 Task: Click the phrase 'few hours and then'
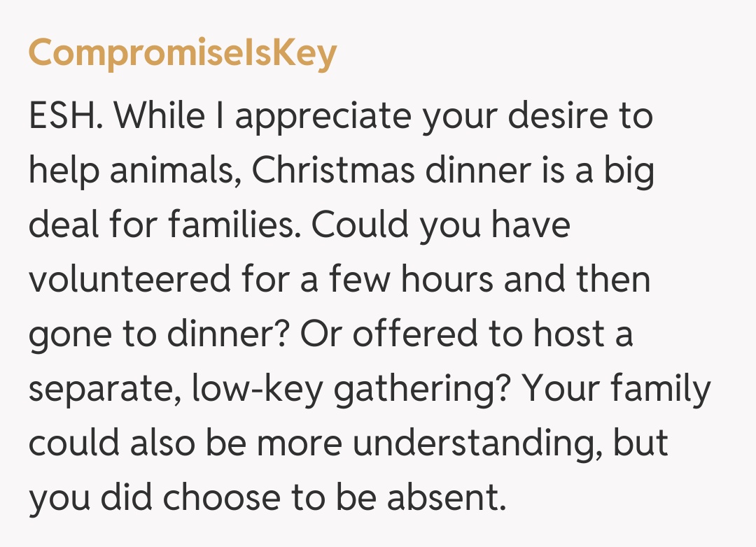point(490,279)
